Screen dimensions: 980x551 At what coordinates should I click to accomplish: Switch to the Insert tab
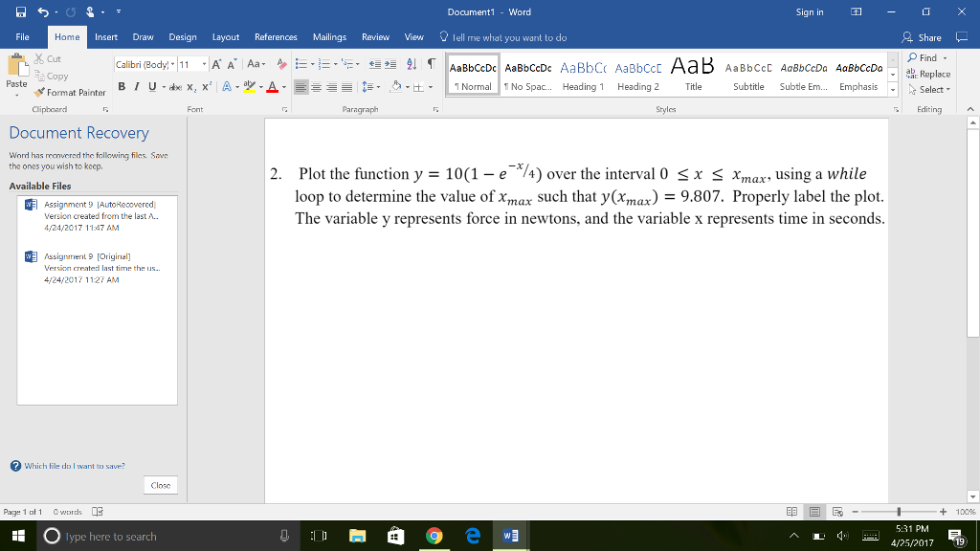(105, 36)
